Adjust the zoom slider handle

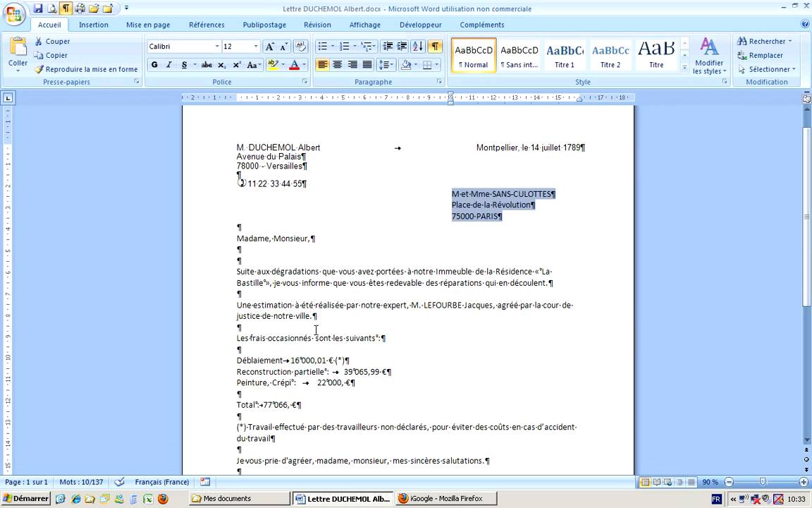point(762,482)
